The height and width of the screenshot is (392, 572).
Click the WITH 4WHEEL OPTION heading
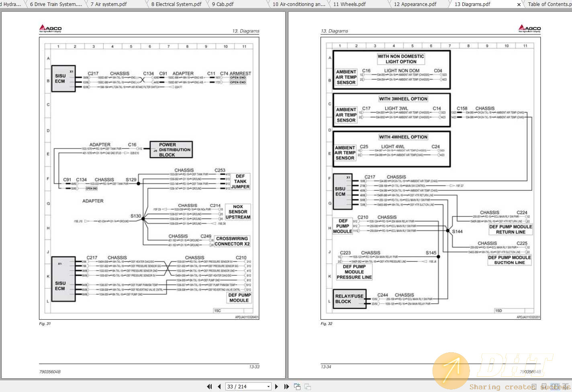click(403, 137)
